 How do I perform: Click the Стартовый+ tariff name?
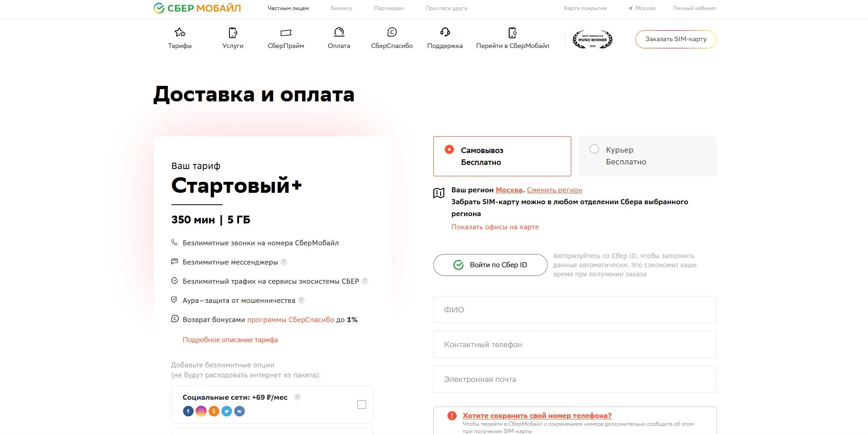click(x=237, y=185)
